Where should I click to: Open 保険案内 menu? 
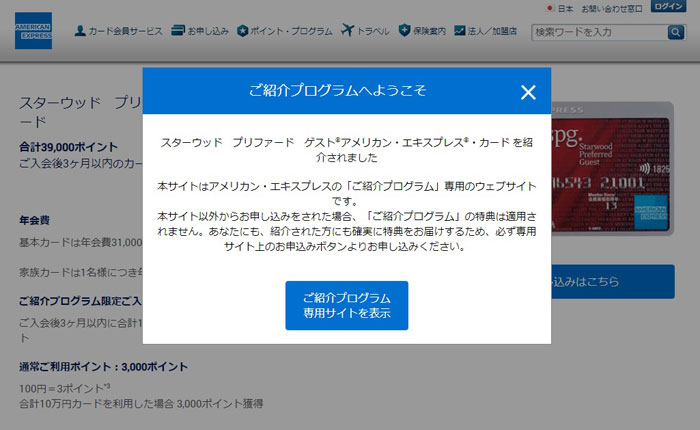[429, 31]
